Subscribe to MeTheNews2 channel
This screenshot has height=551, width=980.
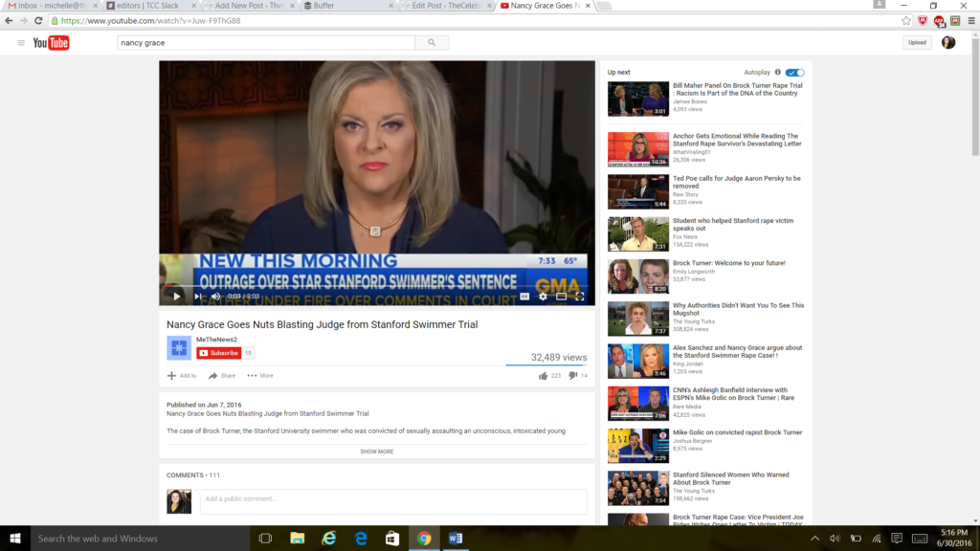pos(218,353)
